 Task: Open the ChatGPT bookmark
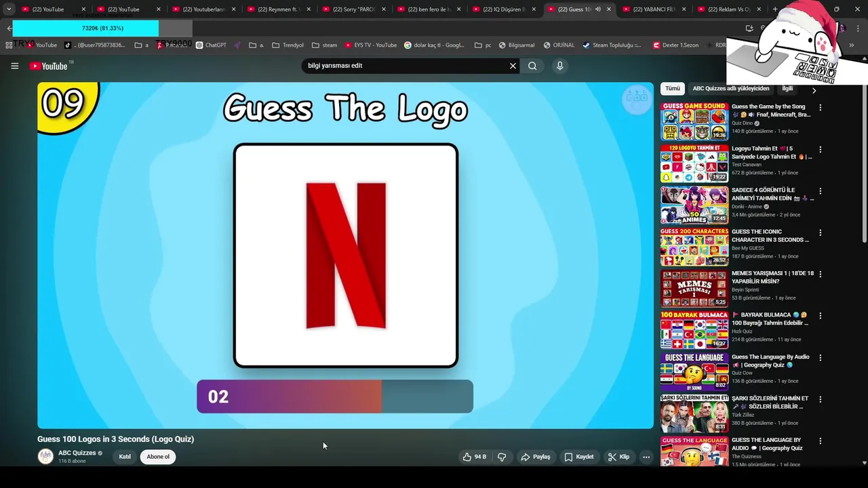[x=211, y=45]
